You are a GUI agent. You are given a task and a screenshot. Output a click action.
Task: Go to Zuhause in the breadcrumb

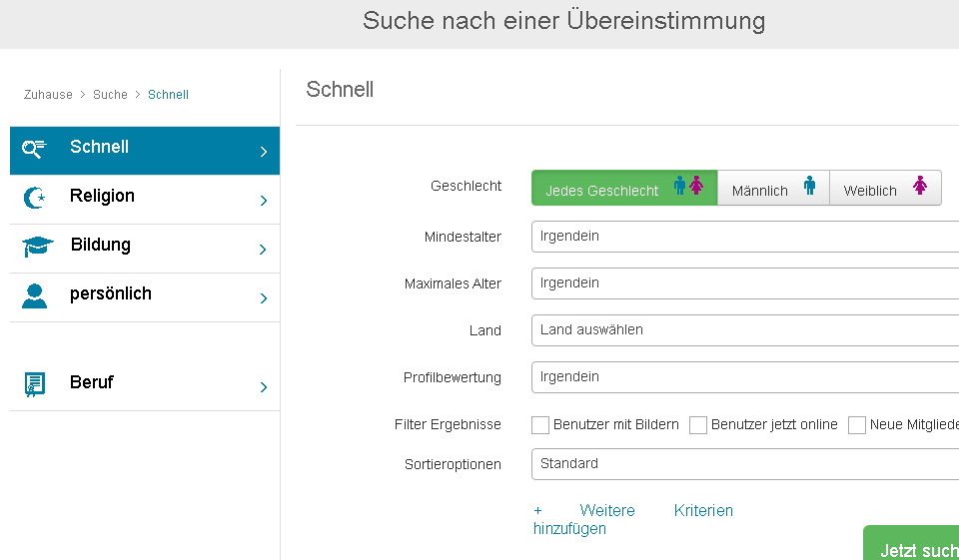(x=48, y=95)
